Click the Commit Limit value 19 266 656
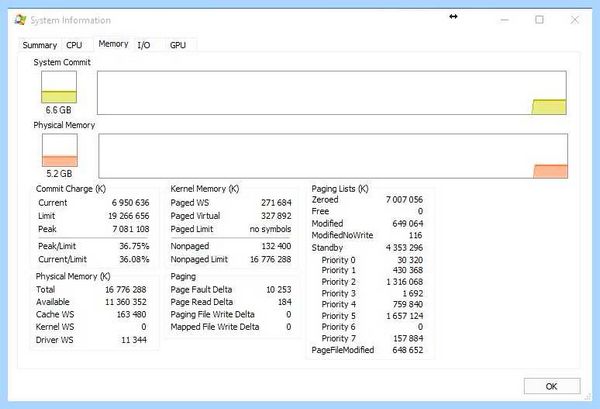 click(x=129, y=216)
